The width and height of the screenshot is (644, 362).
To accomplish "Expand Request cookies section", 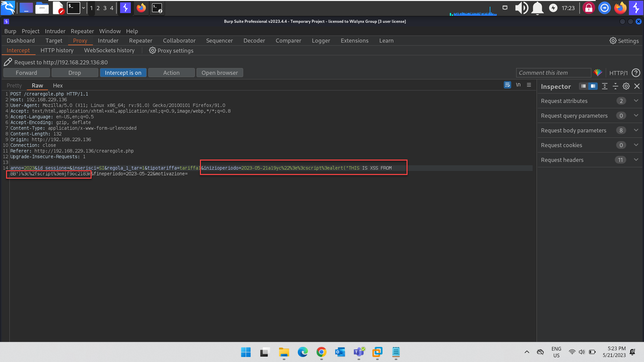I will [x=590, y=145].
